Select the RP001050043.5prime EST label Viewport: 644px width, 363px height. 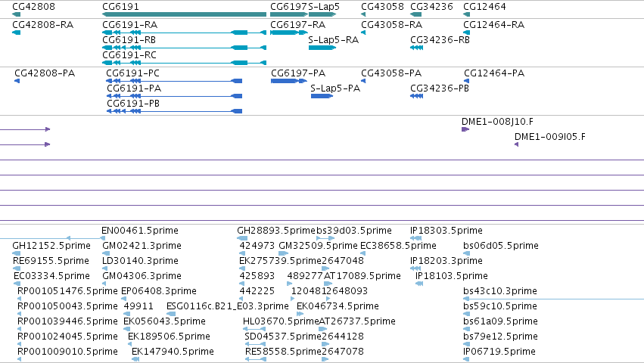67,306
